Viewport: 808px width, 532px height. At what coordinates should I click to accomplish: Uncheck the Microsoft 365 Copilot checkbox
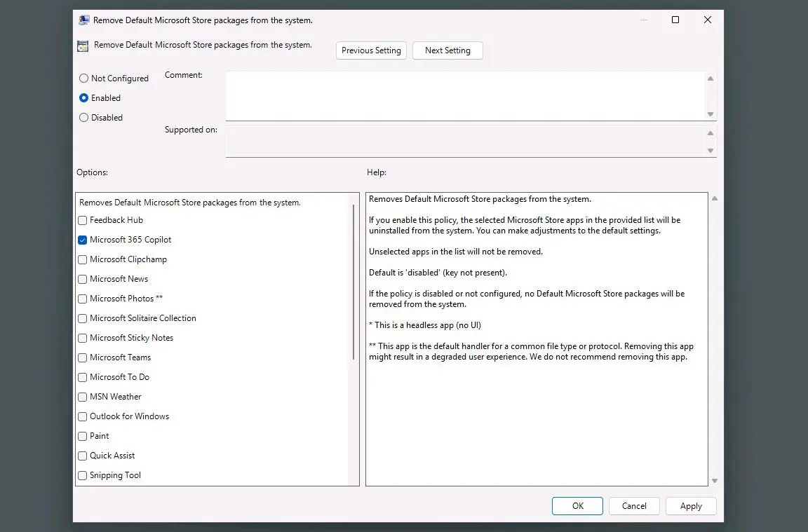[x=83, y=240]
